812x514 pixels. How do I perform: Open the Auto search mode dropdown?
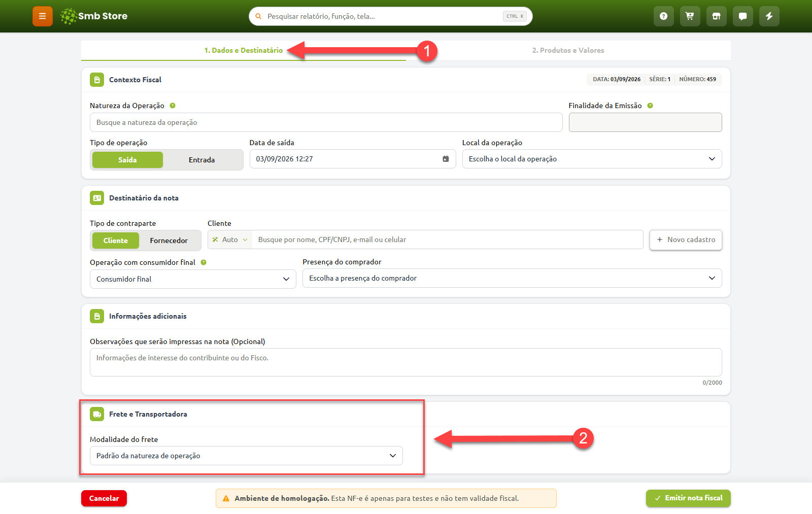click(230, 239)
